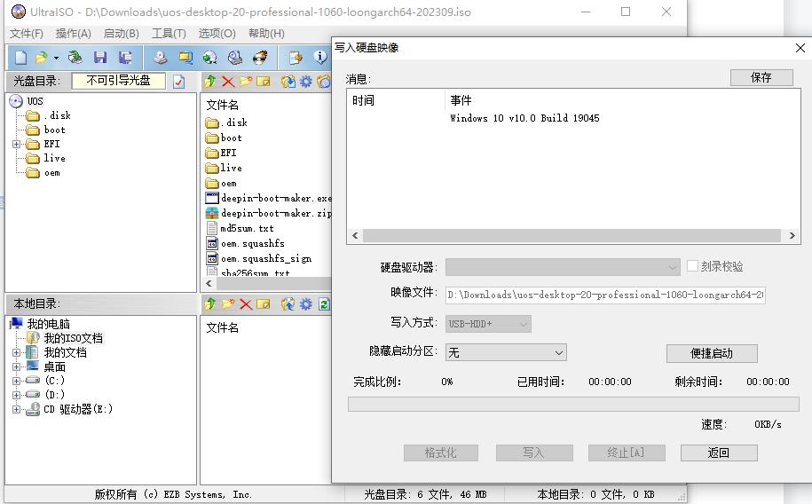Toggle the 刻录校验 checkbox
812x504 pixels.
[x=692, y=265]
